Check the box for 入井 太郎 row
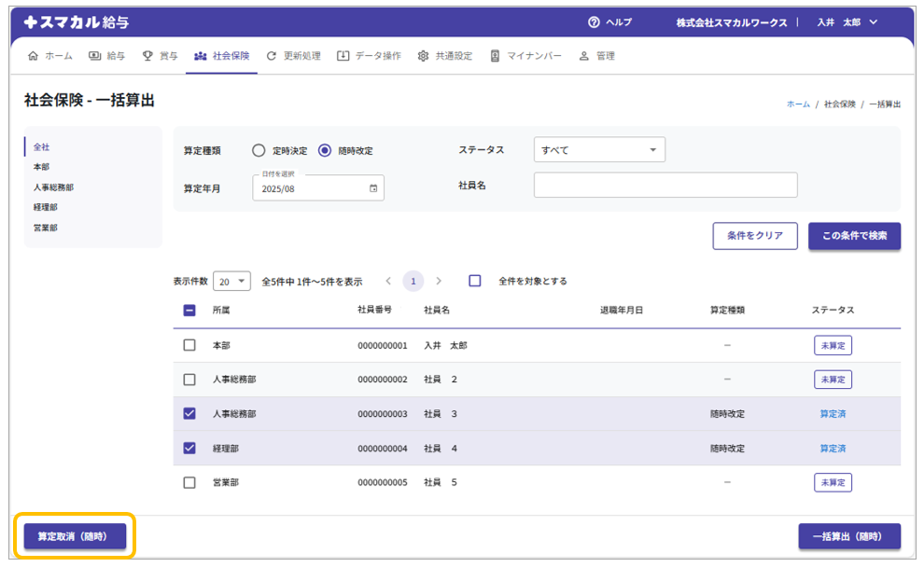 tap(189, 345)
